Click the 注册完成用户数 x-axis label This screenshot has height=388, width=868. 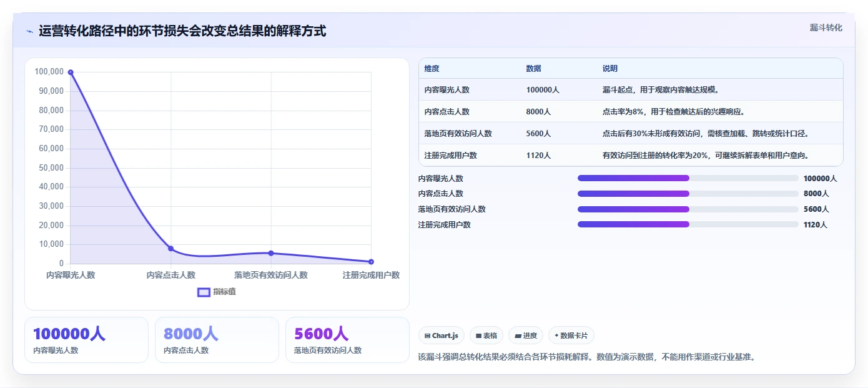tap(371, 275)
